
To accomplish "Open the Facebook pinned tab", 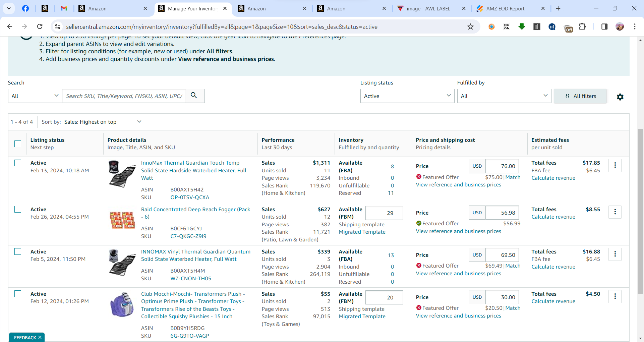I will coord(25,8).
